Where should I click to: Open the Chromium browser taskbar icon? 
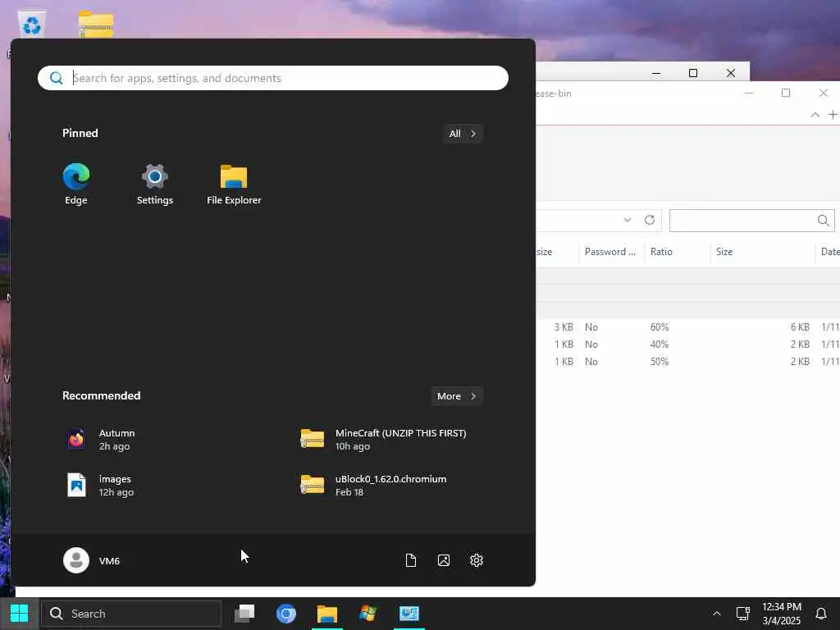tap(286, 614)
